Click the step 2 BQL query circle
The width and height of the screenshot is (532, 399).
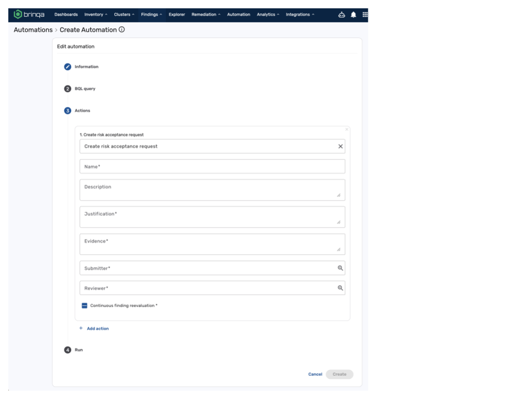click(68, 89)
